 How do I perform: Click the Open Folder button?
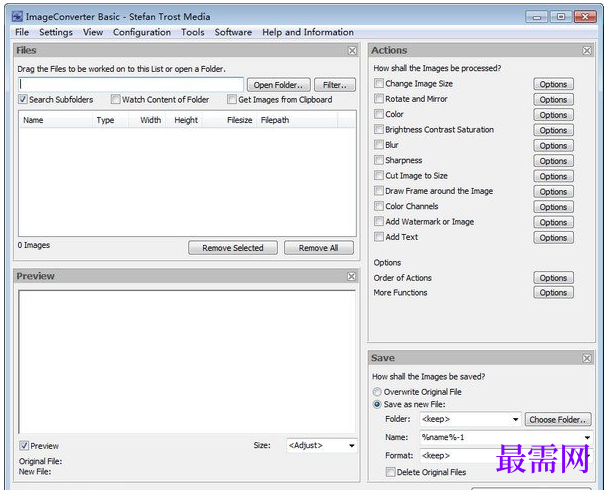coord(278,85)
